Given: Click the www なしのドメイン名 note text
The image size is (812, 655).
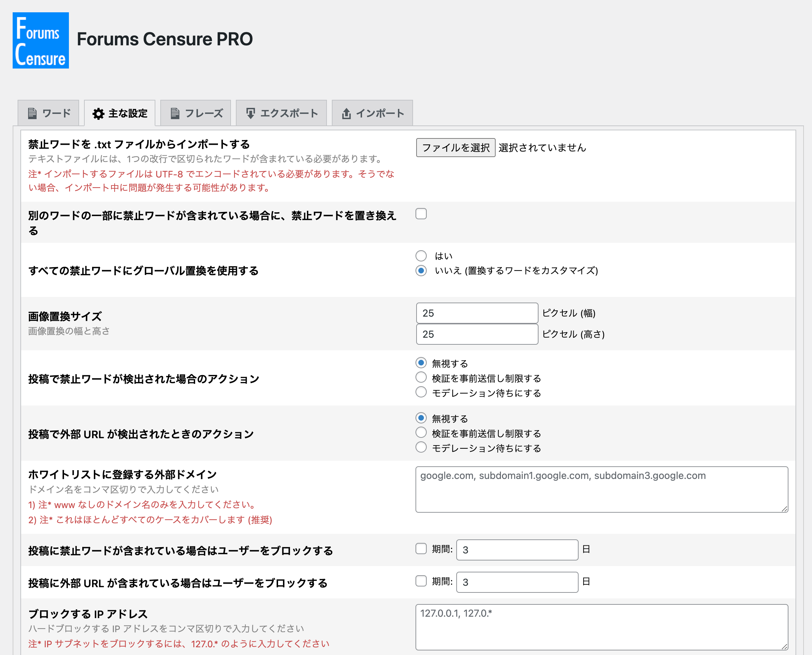Looking at the screenshot, I should coord(143,505).
